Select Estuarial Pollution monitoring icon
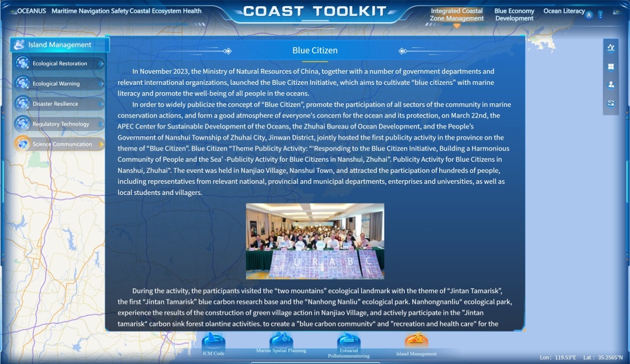630x364 pixels. click(349, 342)
